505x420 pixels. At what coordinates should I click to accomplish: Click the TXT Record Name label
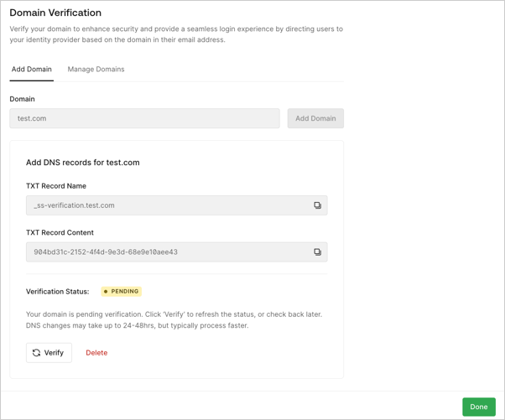coord(56,186)
